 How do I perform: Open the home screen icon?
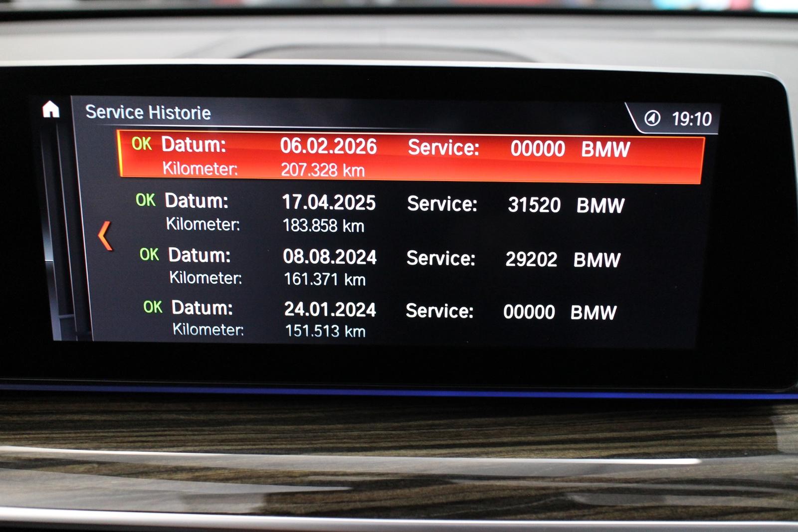pos(51,109)
